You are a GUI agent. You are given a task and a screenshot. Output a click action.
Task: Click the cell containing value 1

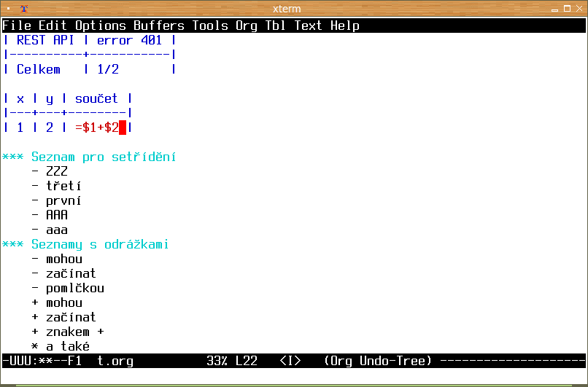tap(20, 128)
